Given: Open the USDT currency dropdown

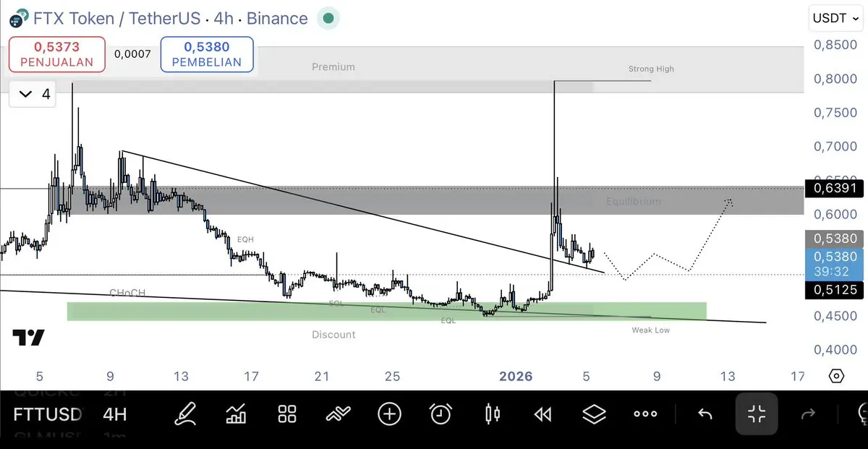Looking at the screenshot, I should coord(835,18).
